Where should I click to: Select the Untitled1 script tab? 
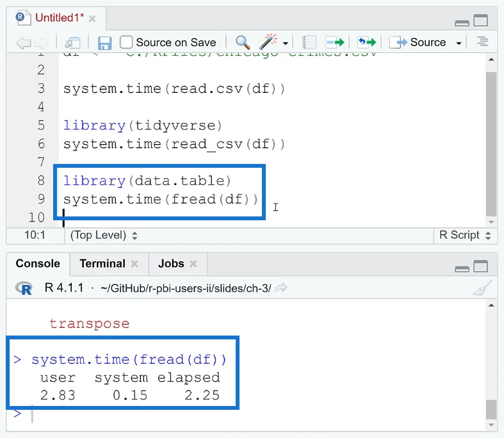pyautogui.click(x=60, y=18)
